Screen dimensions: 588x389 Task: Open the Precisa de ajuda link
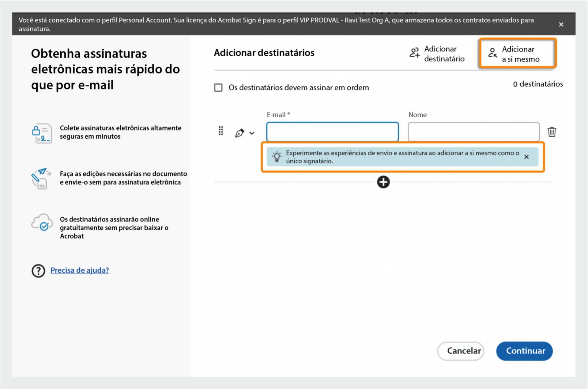tap(80, 270)
